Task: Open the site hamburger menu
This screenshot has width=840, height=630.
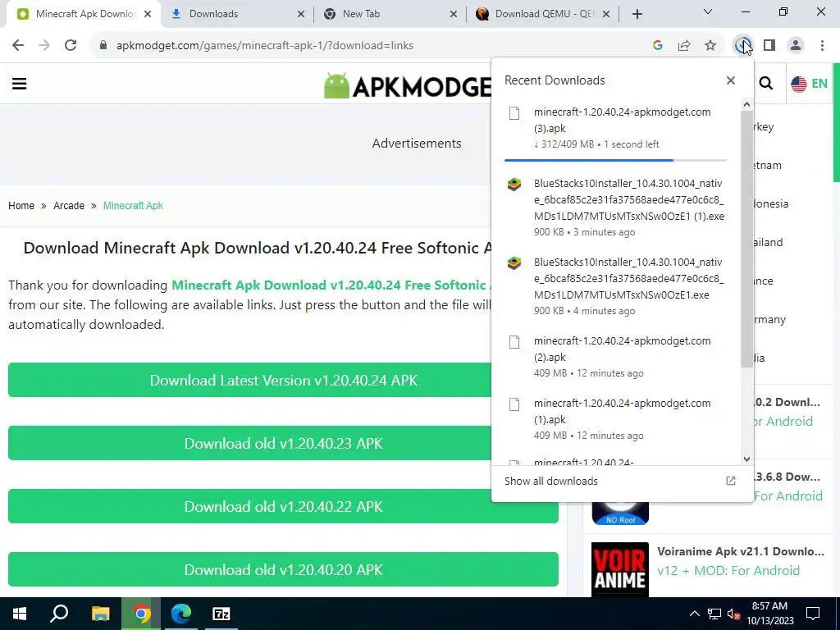Action: click(x=20, y=84)
